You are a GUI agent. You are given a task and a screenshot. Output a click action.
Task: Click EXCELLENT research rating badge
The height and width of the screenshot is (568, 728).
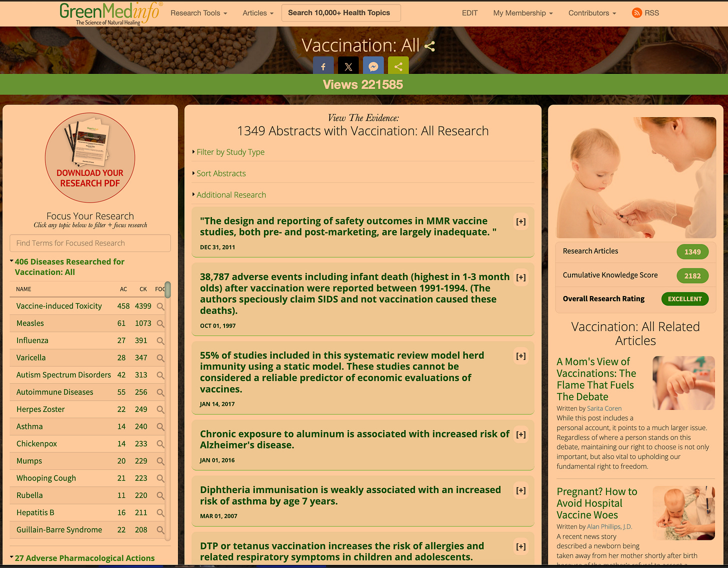(x=684, y=299)
